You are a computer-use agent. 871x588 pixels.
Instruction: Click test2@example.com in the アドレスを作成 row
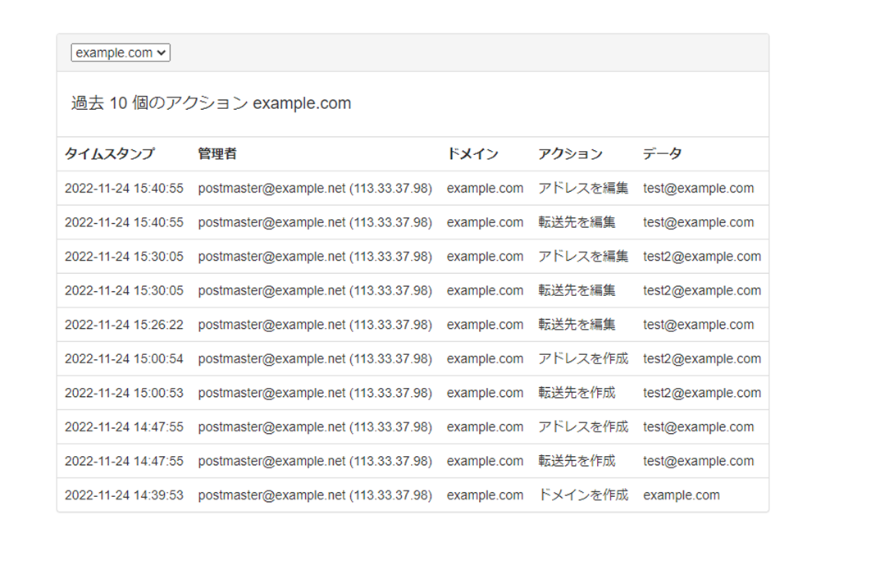point(702,358)
